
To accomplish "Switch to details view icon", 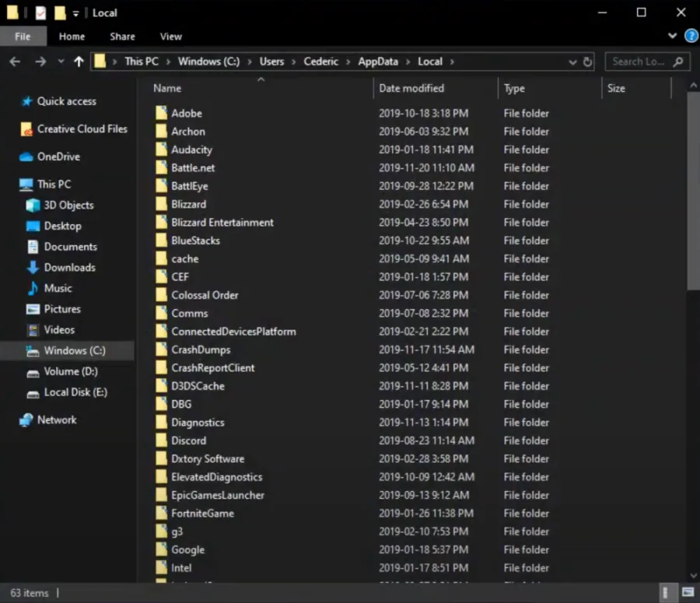I will coord(665,593).
